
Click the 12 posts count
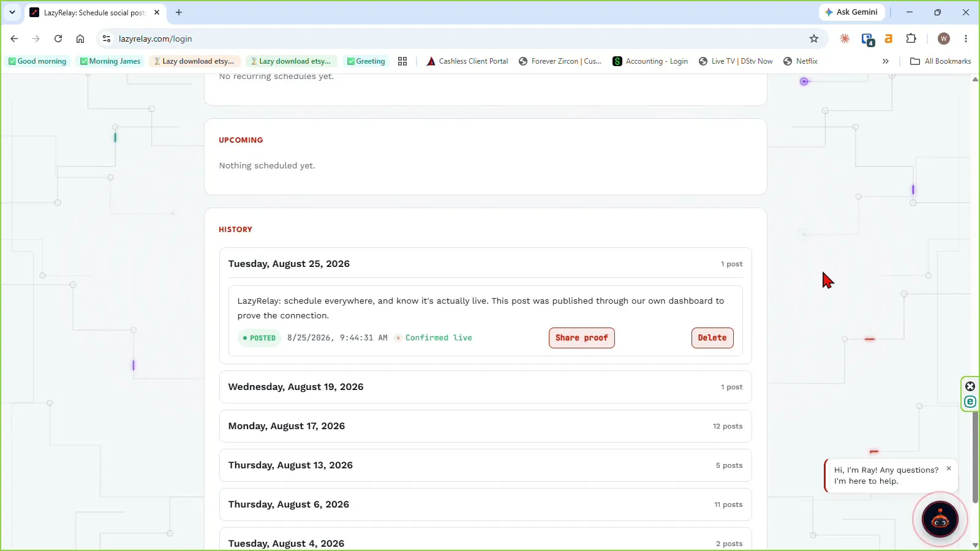[x=728, y=426]
